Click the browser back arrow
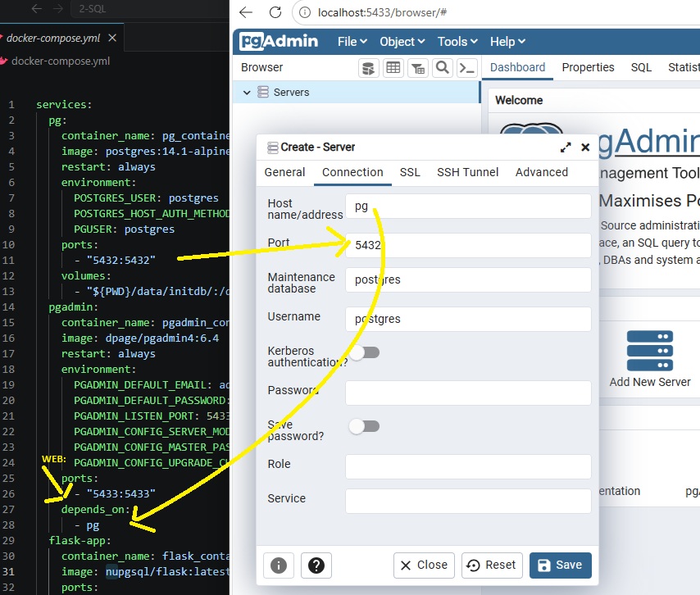Image resolution: width=700 pixels, height=595 pixels. point(246,12)
